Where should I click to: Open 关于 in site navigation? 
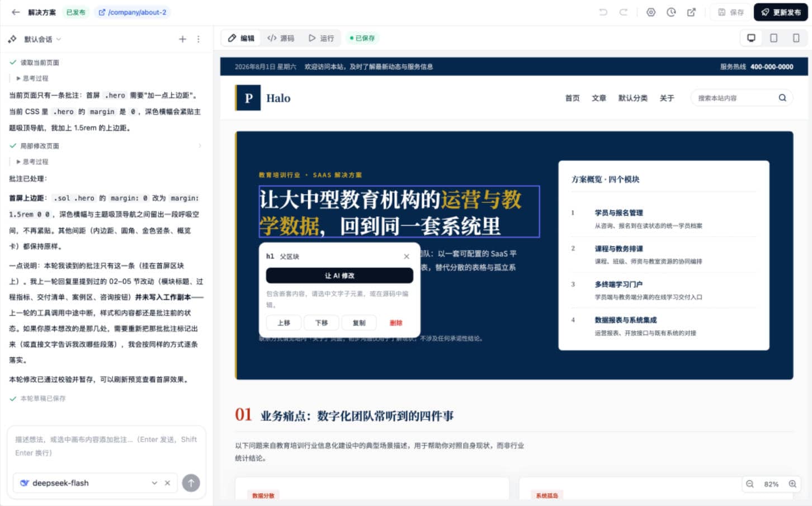click(x=667, y=98)
